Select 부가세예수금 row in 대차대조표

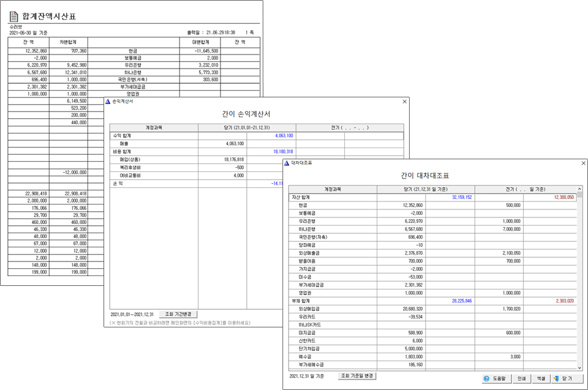pos(433,365)
